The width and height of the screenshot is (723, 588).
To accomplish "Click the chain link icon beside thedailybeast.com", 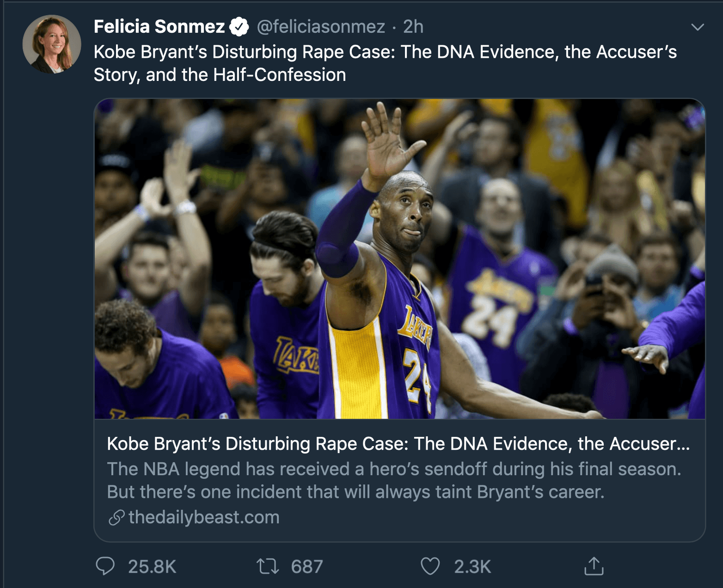I will (116, 518).
